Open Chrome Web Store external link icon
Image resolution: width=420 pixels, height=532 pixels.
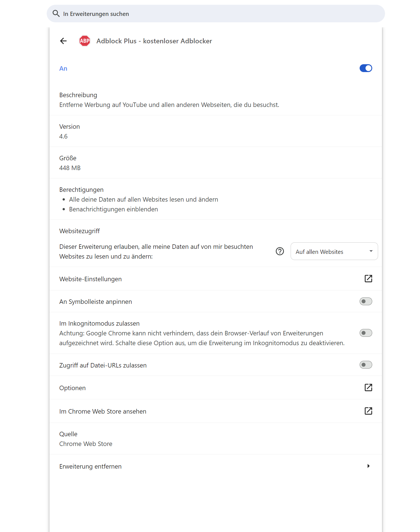(x=368, y=411)
